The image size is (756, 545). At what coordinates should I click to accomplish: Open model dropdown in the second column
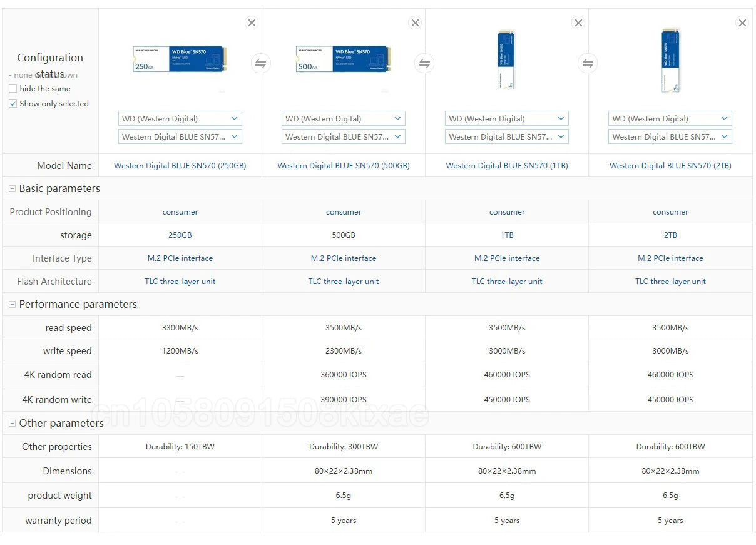pyautogui.click(x=344, y=136)
